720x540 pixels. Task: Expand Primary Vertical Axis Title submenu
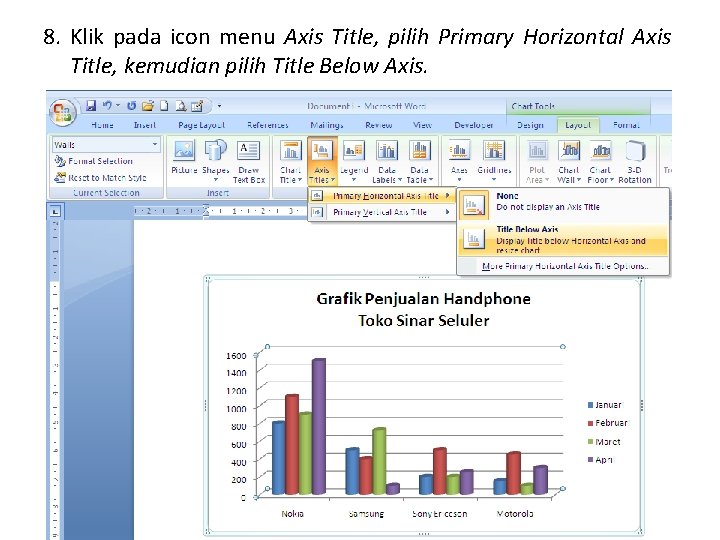tap(382, 212)
